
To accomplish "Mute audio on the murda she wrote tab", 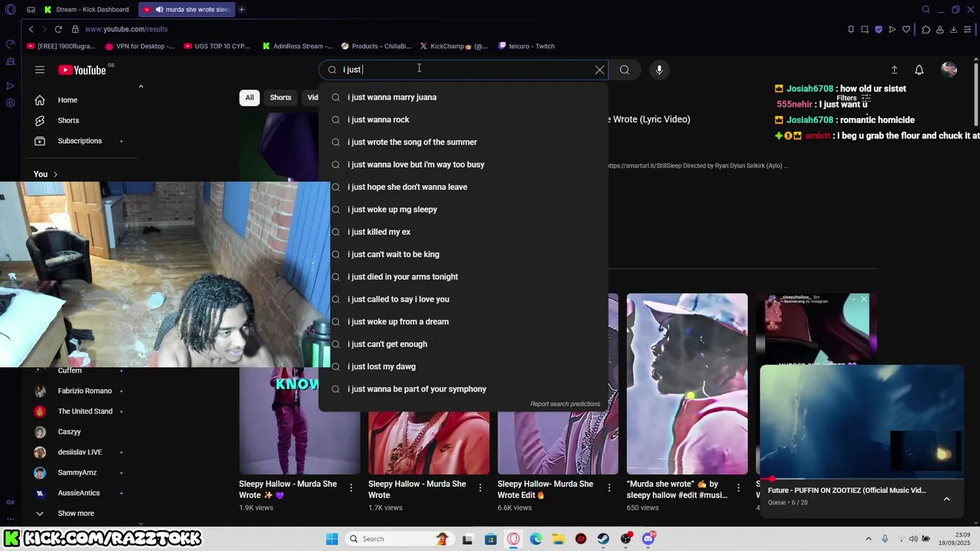I will tap(159, 10).
